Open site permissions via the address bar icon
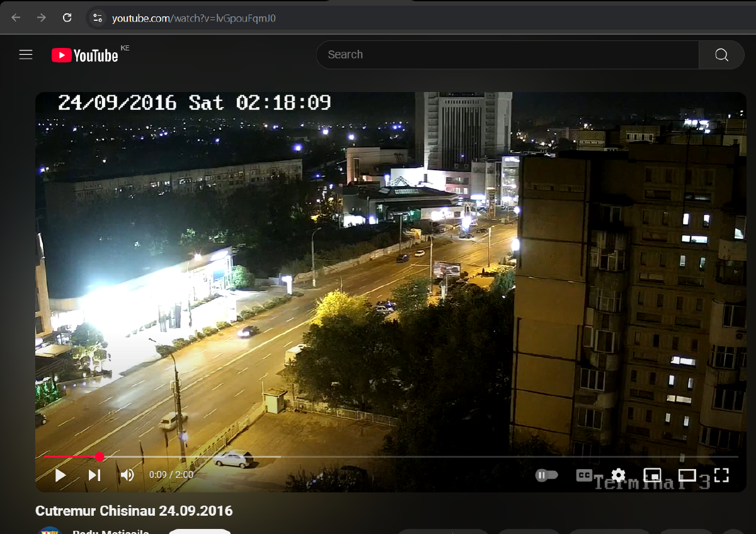 97,18
